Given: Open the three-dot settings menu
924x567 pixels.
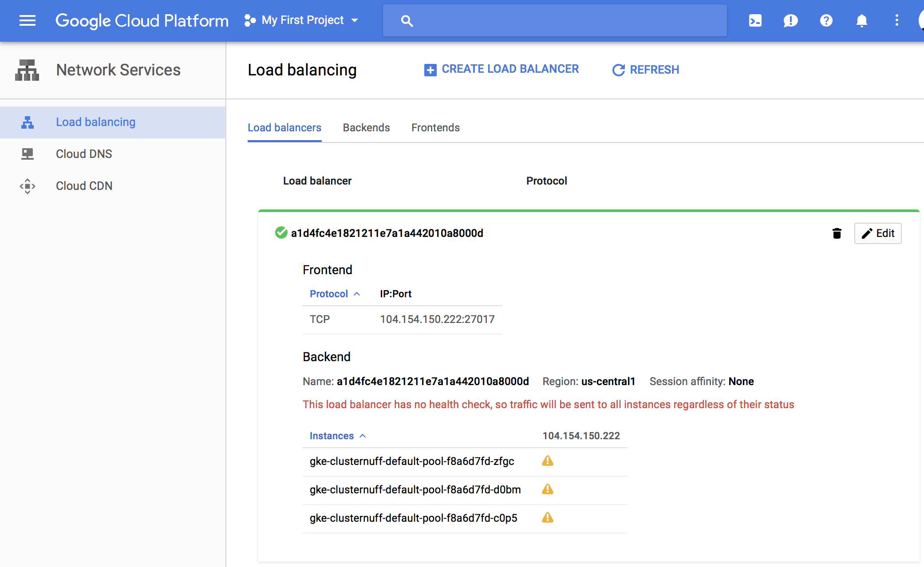Looking at the screenshot, I should [896, 20].
